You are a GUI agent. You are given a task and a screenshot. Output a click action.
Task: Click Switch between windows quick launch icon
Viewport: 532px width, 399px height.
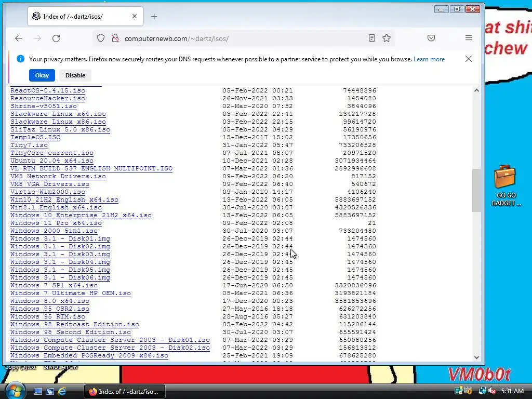pyautogui.click(x=50, y=392)
